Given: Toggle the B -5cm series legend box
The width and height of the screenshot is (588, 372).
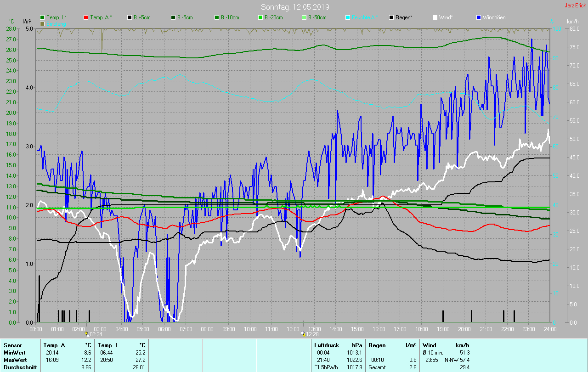Looking at the screenshot, I should click(x=174, y=17).
